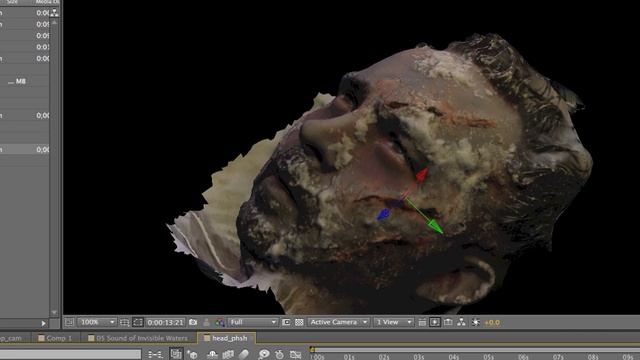Viewport: 640px width, 360px height.
Task: Switch to DS Sound of Invisible Waters tab
Action: [x=138, y=338]
